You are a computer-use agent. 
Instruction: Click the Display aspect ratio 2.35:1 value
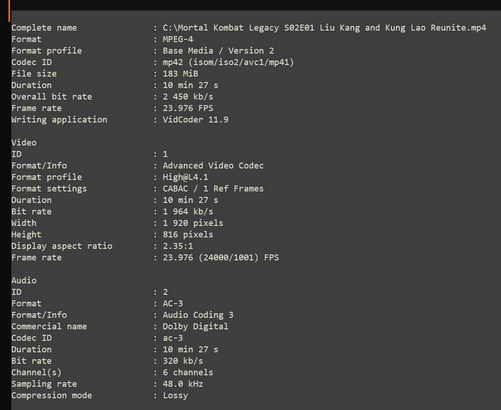178,246
